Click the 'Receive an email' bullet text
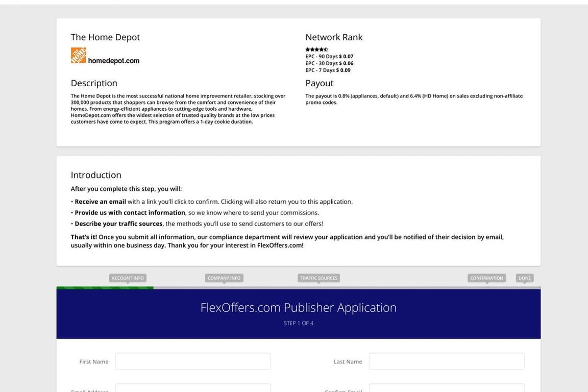Image resolution: width=588 pixels, height=392 pixels. click(x=100, y=202)
